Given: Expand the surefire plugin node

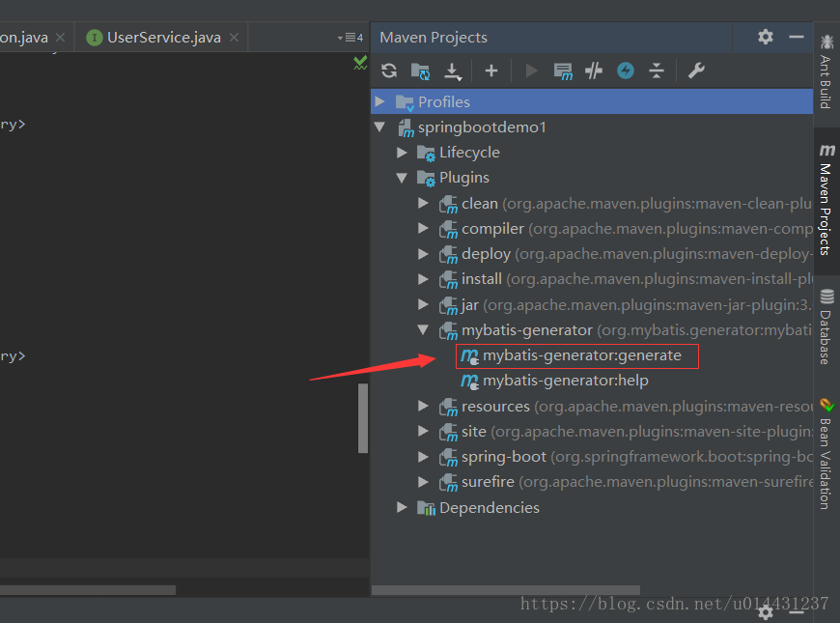Looking at the screenshot, I should pos(423,481).
